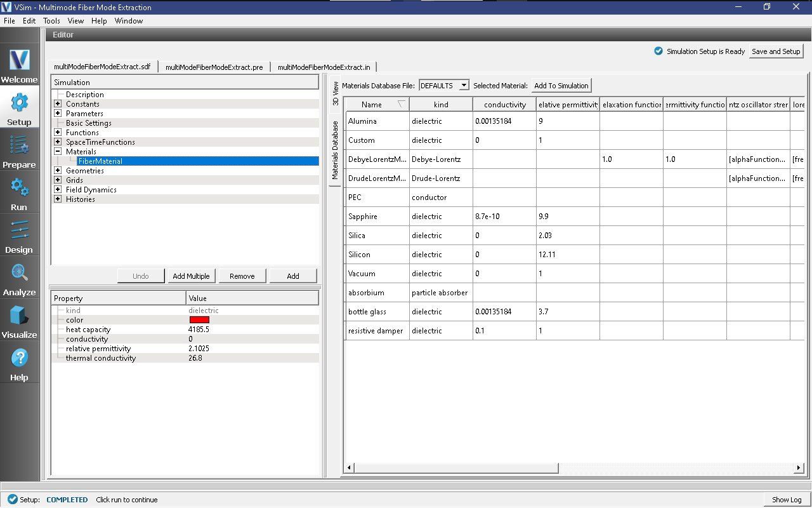Click the red color swatch of FiberMaterial

[199, 320]
